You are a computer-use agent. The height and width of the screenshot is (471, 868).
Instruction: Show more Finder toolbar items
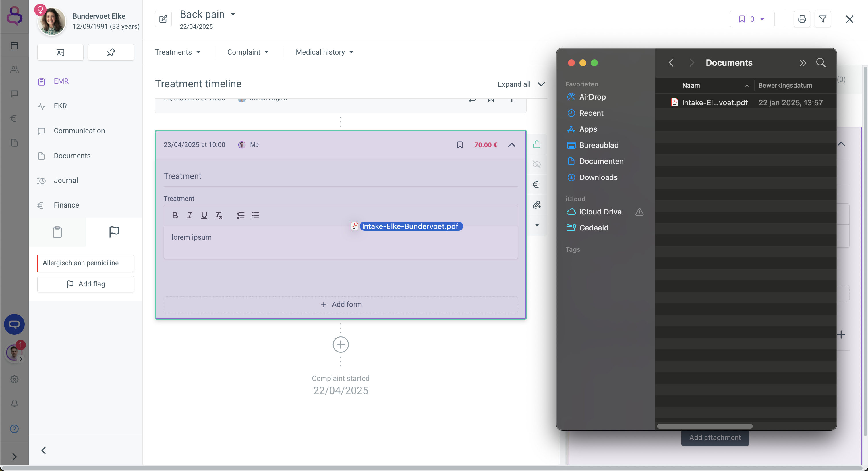coord(803,63)
